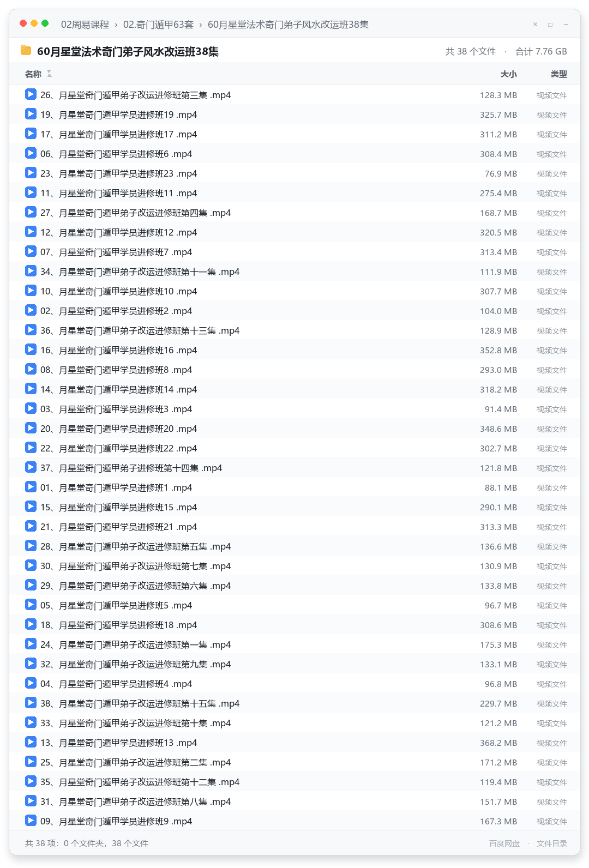The width and height of the screenshot is (589, 868).
Task: Click the video icon for 27、改运进修班第四集
Action: tap(31, 212)
